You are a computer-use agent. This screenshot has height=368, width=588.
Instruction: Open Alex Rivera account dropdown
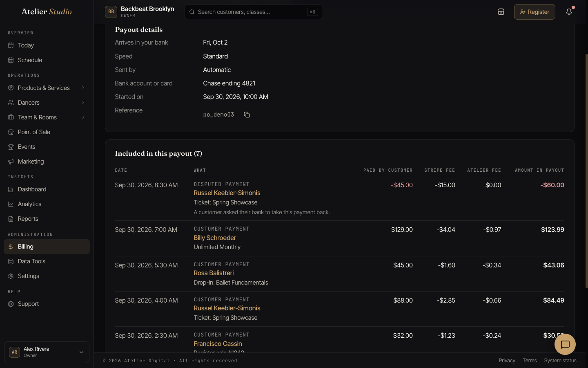pos(47,352)
